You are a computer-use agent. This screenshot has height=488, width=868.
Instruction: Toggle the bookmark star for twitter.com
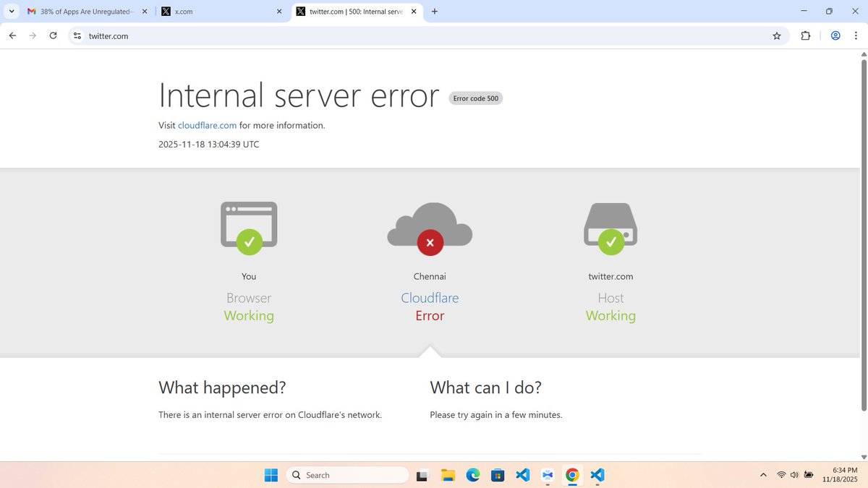pos(776,35)
